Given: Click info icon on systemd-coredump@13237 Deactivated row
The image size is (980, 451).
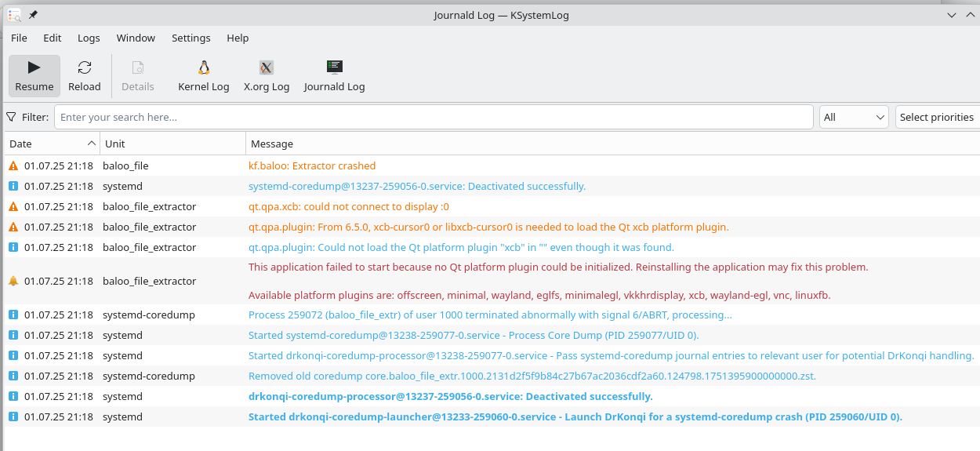Looking at the screenshot, I should click(13, 186).
